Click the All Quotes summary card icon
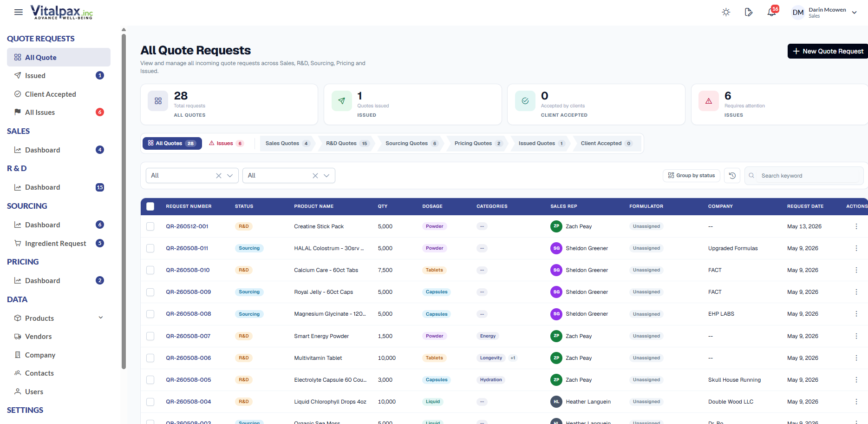 pyautogui.click(x=158, y=101)
